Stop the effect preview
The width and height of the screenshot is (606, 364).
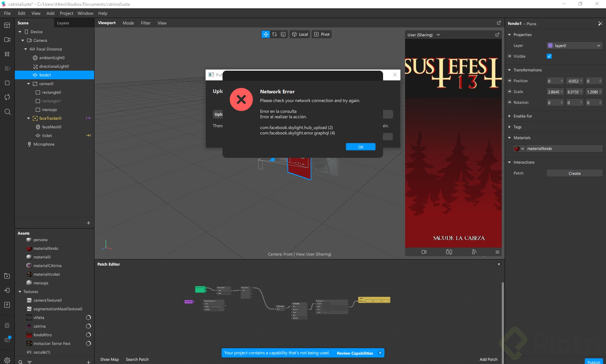point(7,83)
